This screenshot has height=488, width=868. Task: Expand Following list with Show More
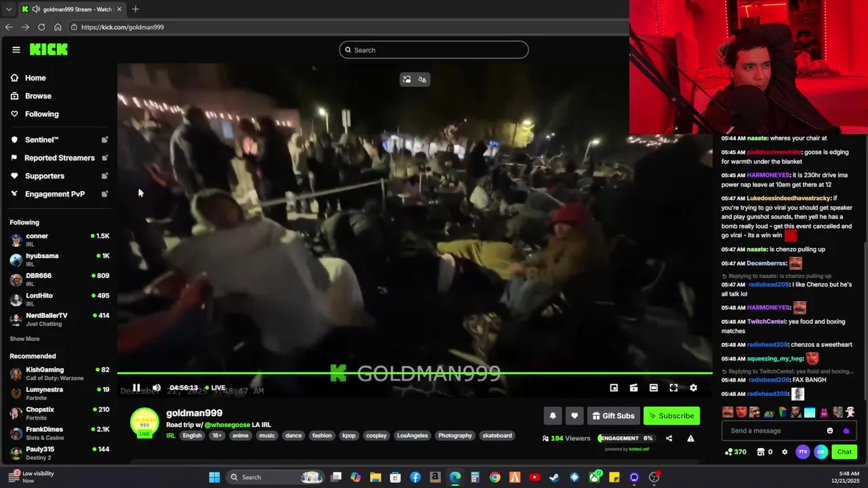24,339
